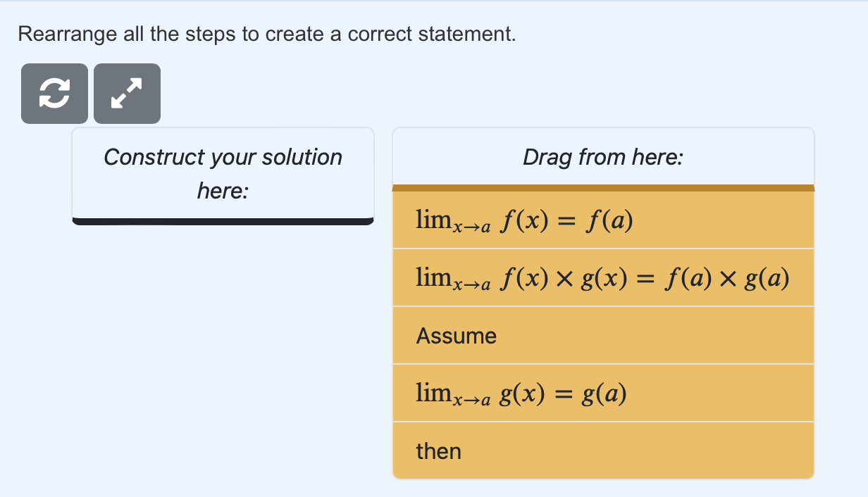The width and height of the screenshot is (868, 497).
Task: Click the 'Drag from here' panel header
Action: pos(603,157)
